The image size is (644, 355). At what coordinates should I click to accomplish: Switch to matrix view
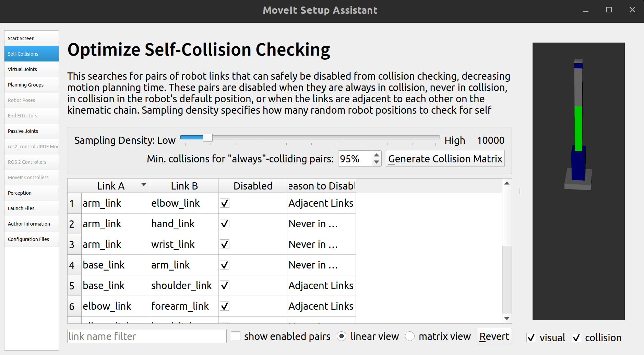click(410, 336)
